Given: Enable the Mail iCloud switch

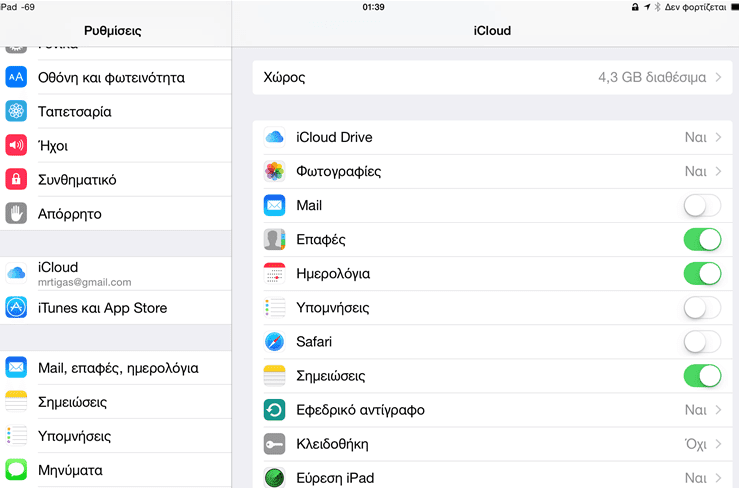Looking at the screenshot, I should 702,206.
